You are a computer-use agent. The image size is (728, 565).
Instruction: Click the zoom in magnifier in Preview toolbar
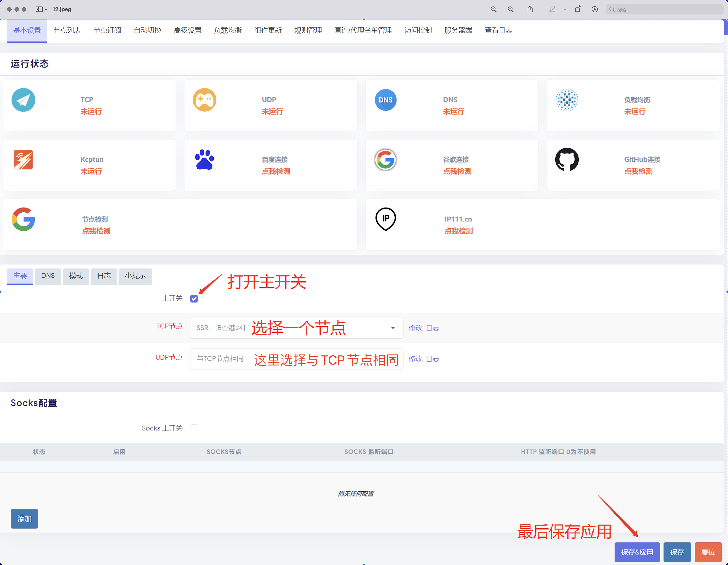pos(510,9)
